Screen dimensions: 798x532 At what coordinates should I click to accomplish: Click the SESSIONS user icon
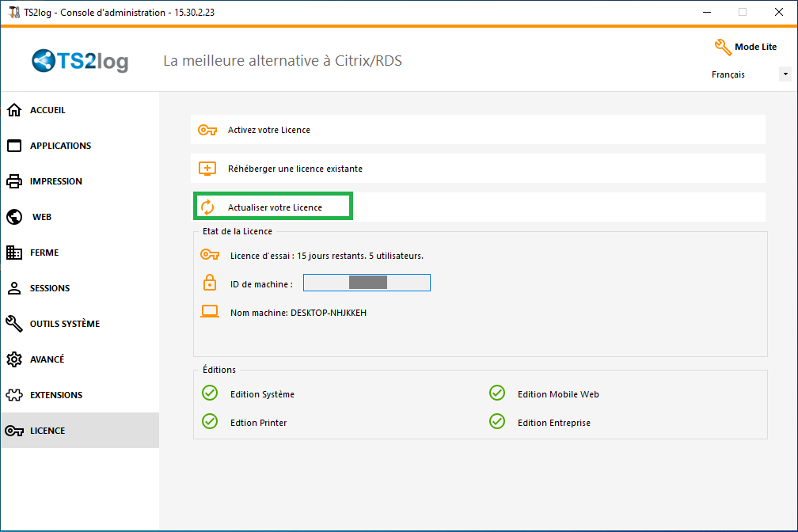tap(14, 288)
